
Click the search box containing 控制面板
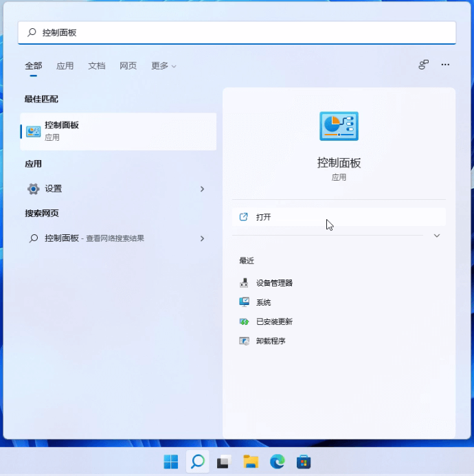pyautogui.click(x=237, y=32)
